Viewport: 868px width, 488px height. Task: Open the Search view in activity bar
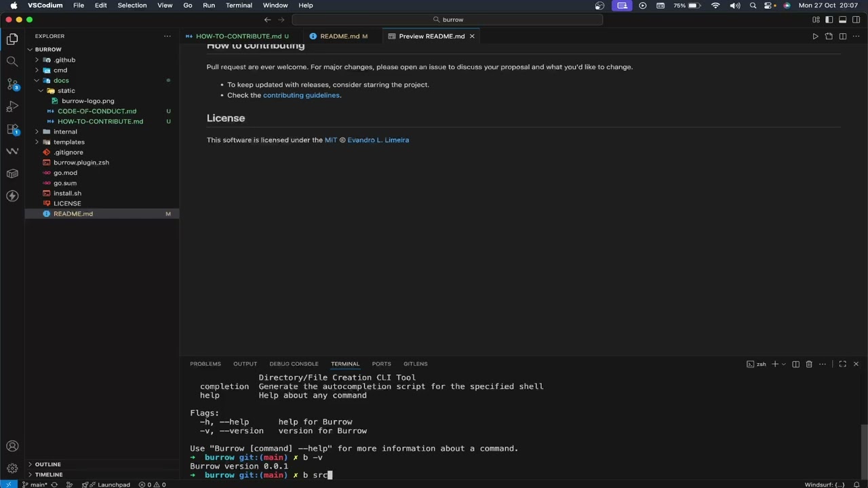click(x=12, y=62)
